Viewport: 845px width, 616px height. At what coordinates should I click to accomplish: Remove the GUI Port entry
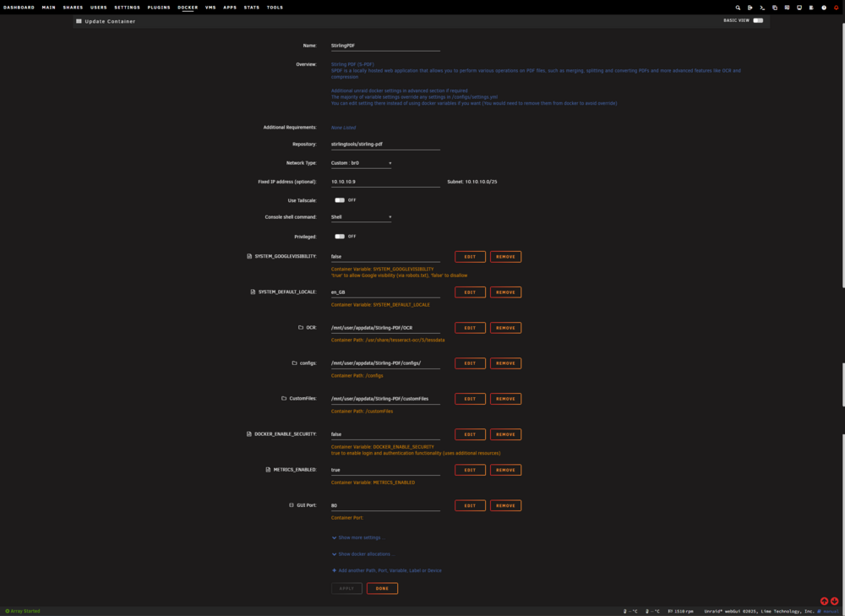click(x=505, y=505)
